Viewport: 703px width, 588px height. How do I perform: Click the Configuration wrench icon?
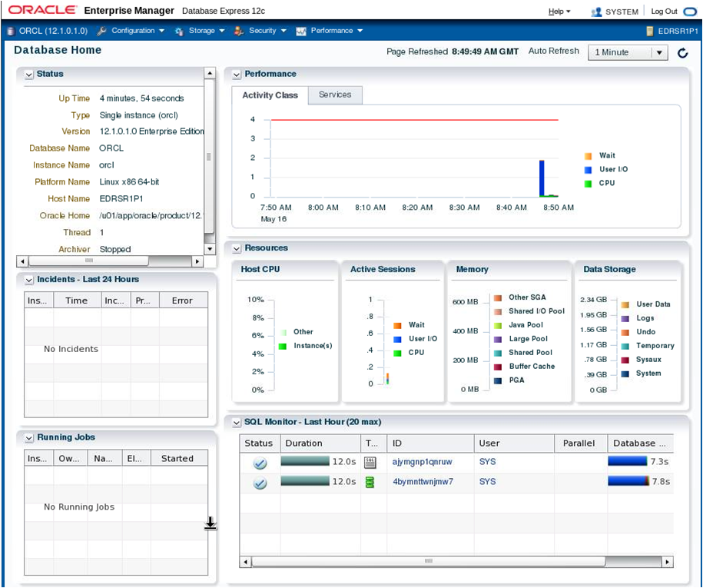(x=101, y=31)
